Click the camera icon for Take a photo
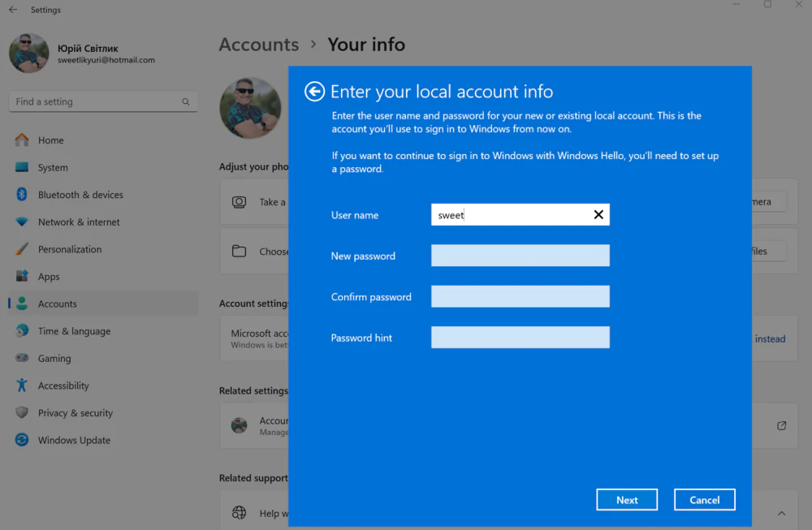Image resolution: width=812 pixels, height=530 pixels. click(x=239, y=202)
